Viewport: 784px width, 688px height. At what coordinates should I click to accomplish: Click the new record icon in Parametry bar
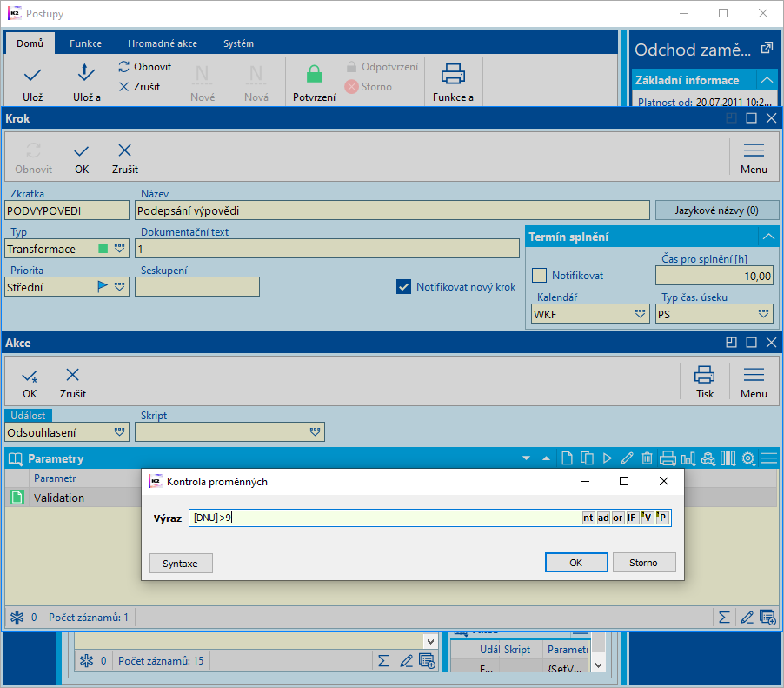coord(567,458)
